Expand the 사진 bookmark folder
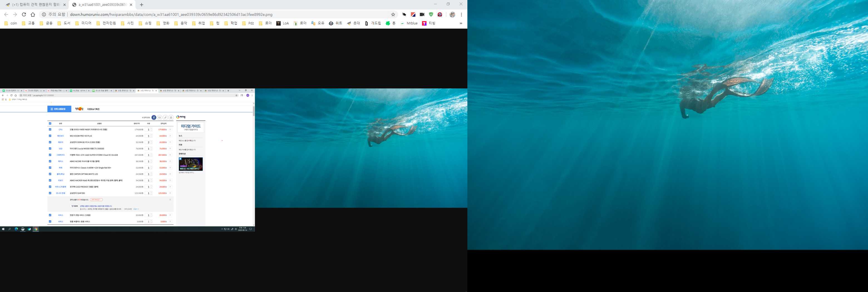Screen dimensions: 868x292 pos(127,23)
